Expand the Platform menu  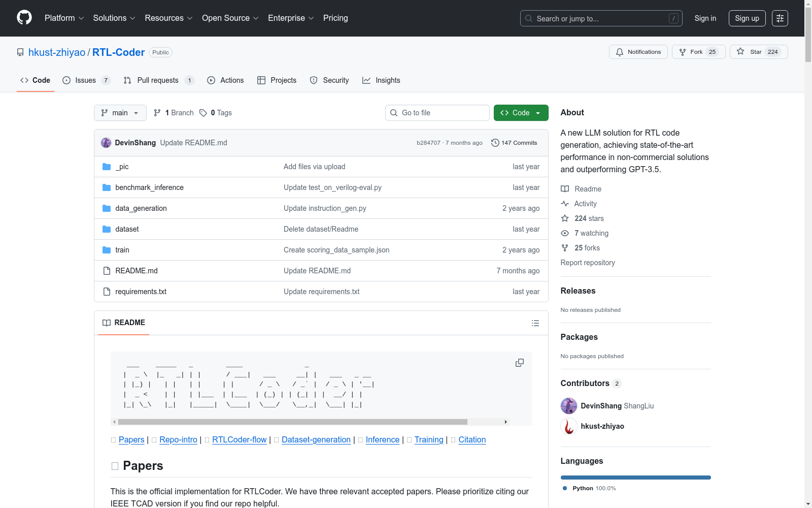pos(64,18)
